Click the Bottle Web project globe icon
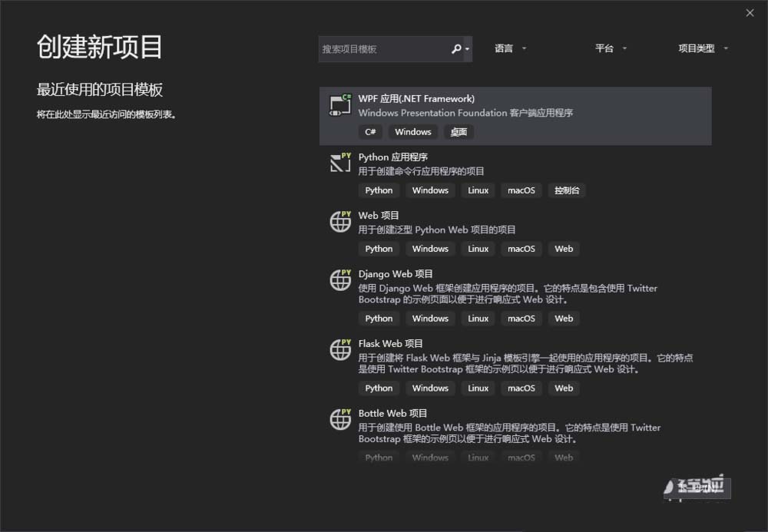The image size is (768, 532). (x=340, y=419)
